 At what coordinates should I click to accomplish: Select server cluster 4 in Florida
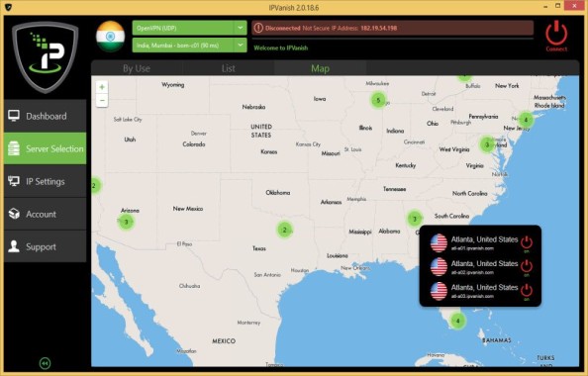[457, 321]
